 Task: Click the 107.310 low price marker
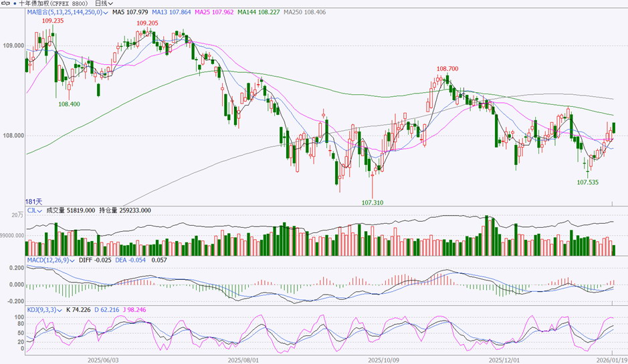pos(372,202)
